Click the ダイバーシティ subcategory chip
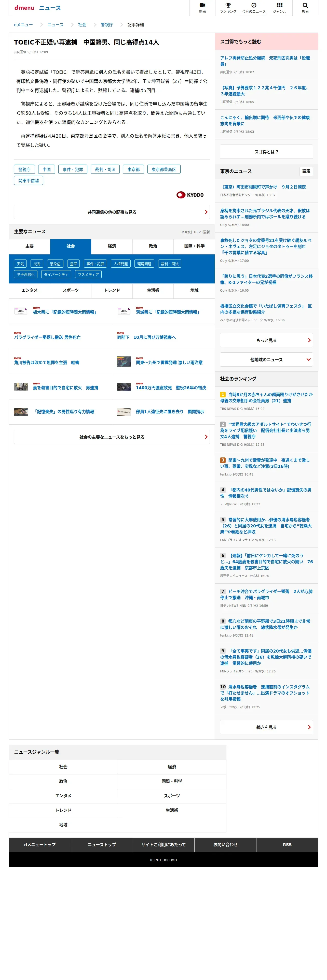This screenshot has width=327, height=980. tap(56, 274)
